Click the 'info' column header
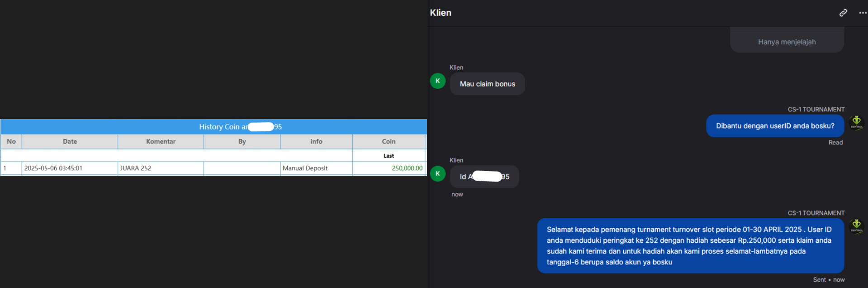This screenshot has height=288, width=868. (x=316, y=142)
